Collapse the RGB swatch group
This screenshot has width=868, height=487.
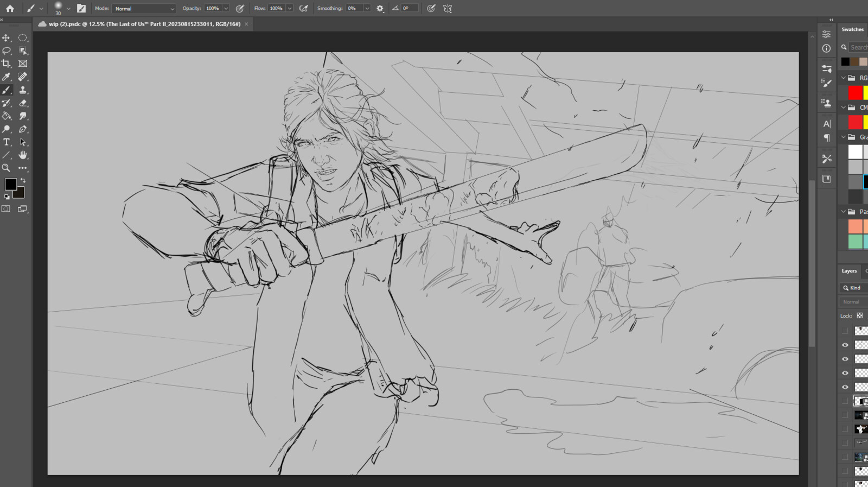click(x=843, y=78)
